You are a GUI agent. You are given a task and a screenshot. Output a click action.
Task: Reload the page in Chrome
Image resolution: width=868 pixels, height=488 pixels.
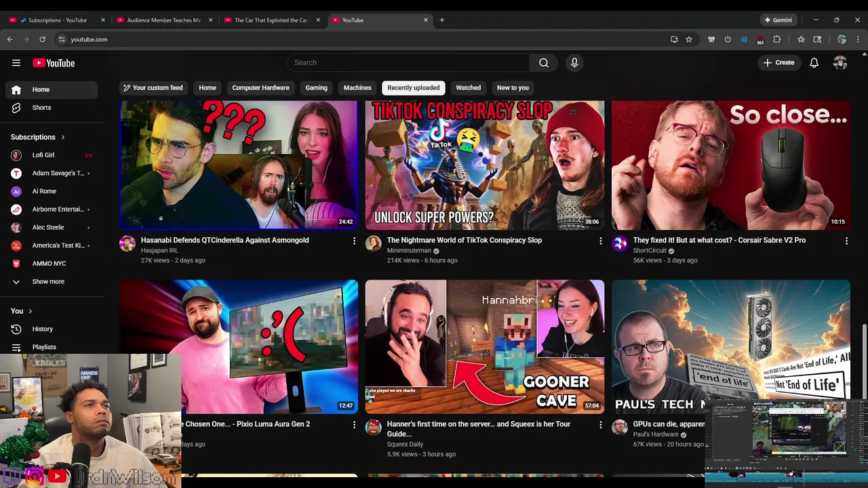coord(42,39)
